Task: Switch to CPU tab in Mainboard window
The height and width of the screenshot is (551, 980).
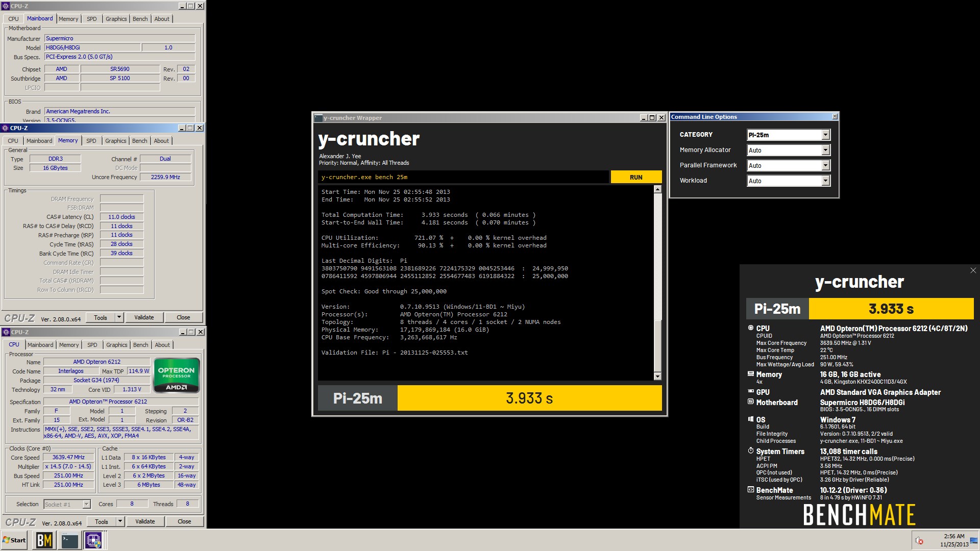Action: tap(13, 19)
